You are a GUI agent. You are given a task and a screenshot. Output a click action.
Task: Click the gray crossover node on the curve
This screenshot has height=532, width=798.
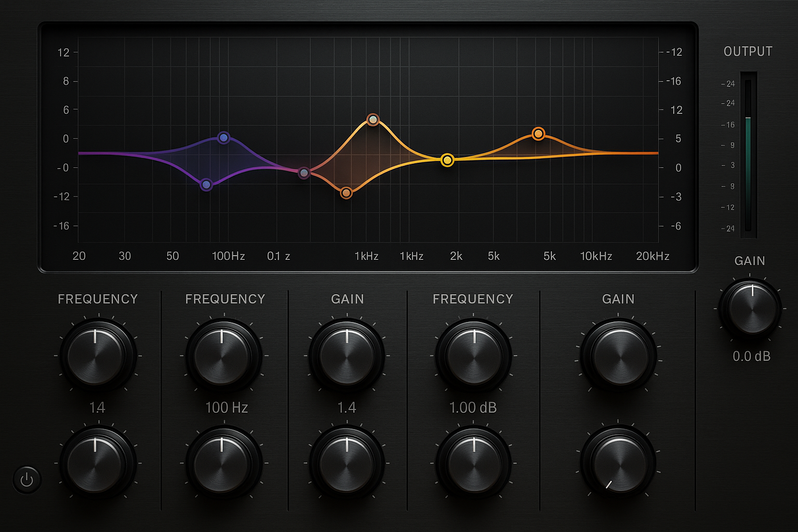[x=304, y=171]
